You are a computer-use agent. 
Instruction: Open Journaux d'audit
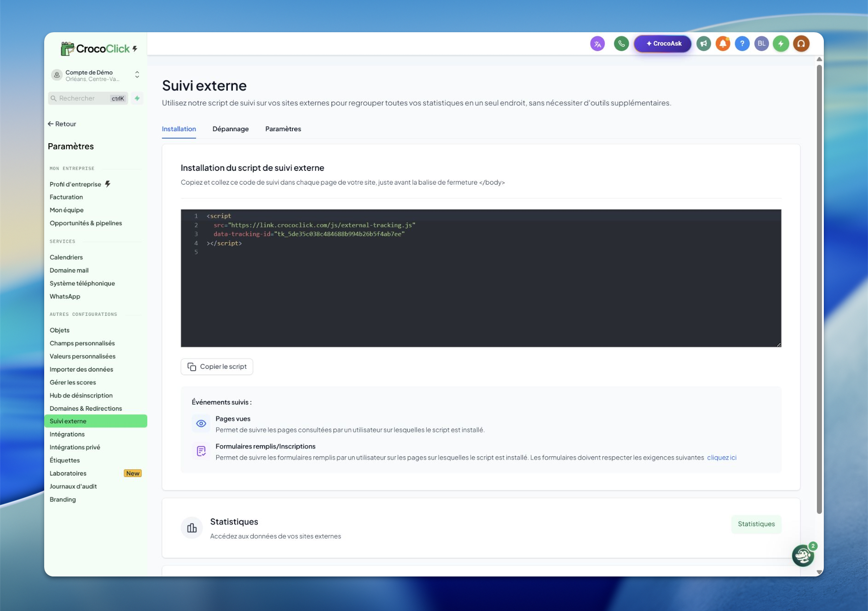click(73, 486)
